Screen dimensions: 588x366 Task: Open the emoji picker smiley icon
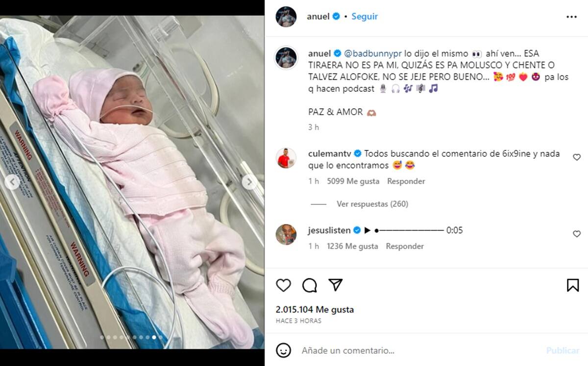283,350
